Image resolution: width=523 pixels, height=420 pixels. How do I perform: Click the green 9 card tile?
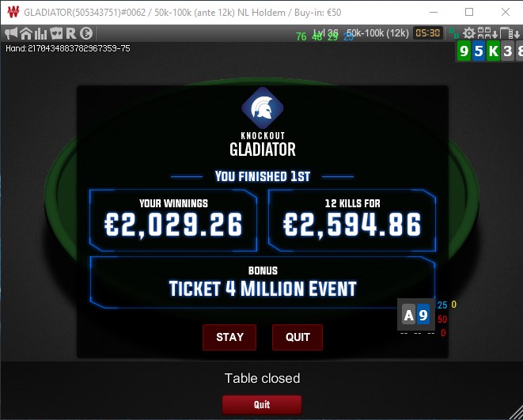tap(464, 51)
